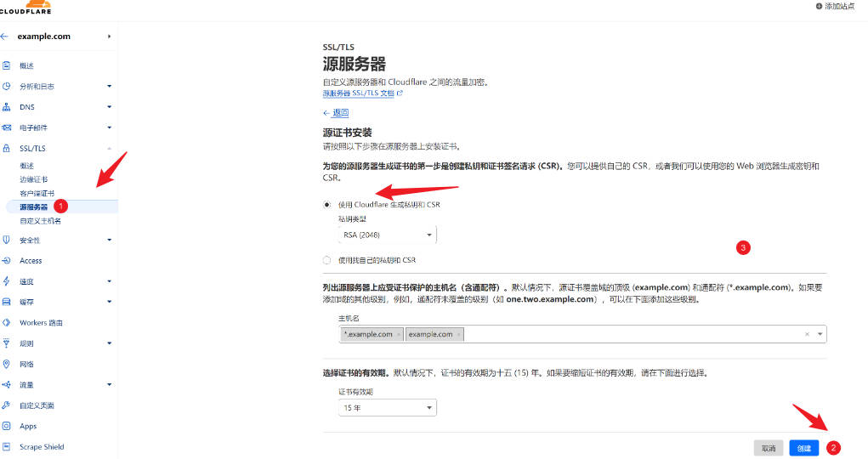Click the 速度 lightning bolt icon
This screenshot has height=459, width=868.
[x=6, y=281]
